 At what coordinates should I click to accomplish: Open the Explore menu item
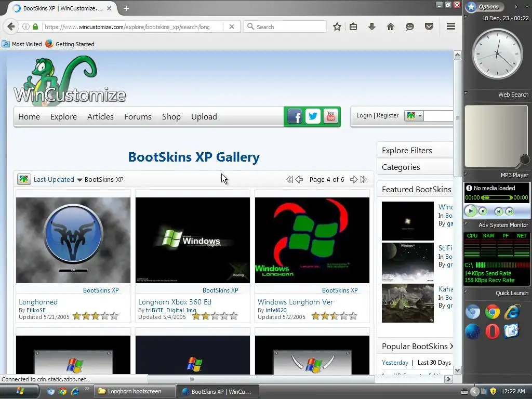coord(63,117)
